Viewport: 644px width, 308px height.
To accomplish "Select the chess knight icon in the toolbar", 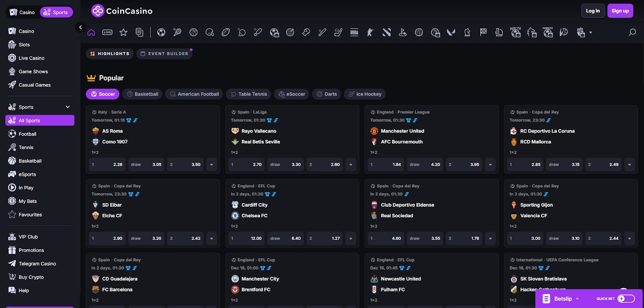I will coord(467,32).
